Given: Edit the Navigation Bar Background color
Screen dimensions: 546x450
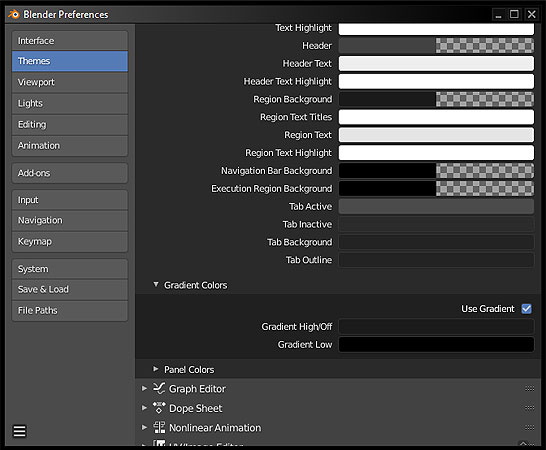Looking at the screenshot, I should [x=436, y=171].
